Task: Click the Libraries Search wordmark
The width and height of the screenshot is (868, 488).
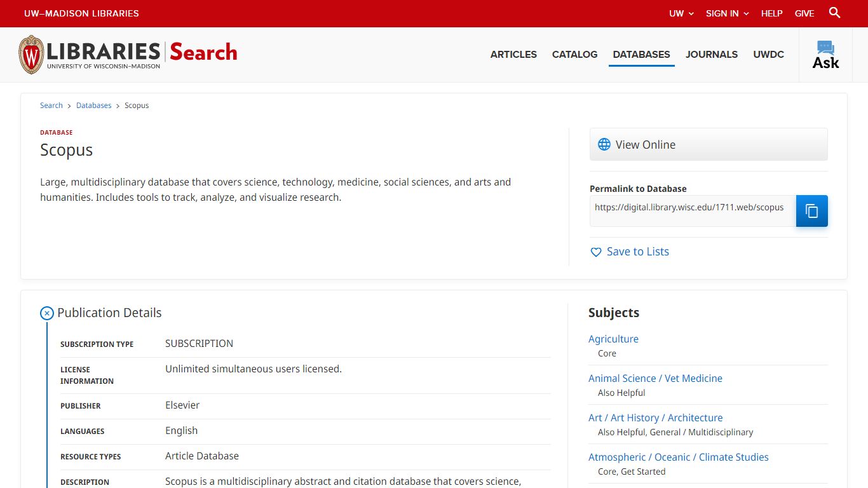Action: tap(142, 55)
